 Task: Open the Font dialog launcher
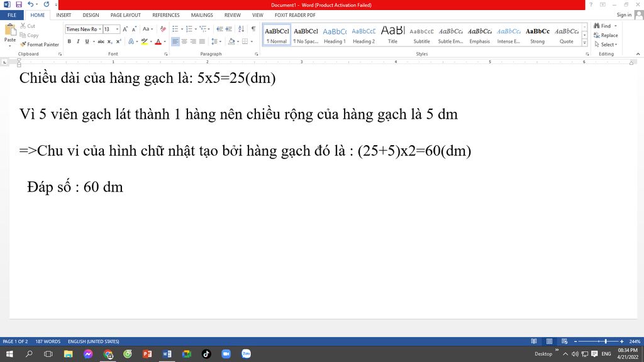(x=166, y=54)
